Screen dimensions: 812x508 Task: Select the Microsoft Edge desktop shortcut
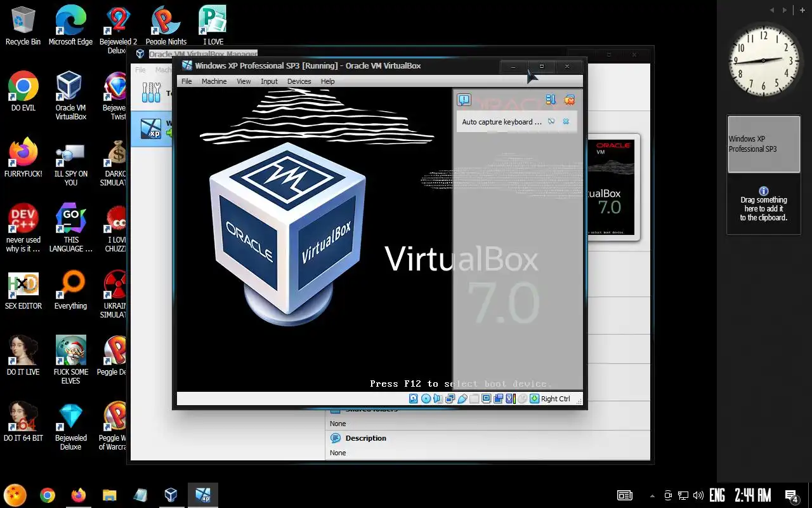point(70,25)
